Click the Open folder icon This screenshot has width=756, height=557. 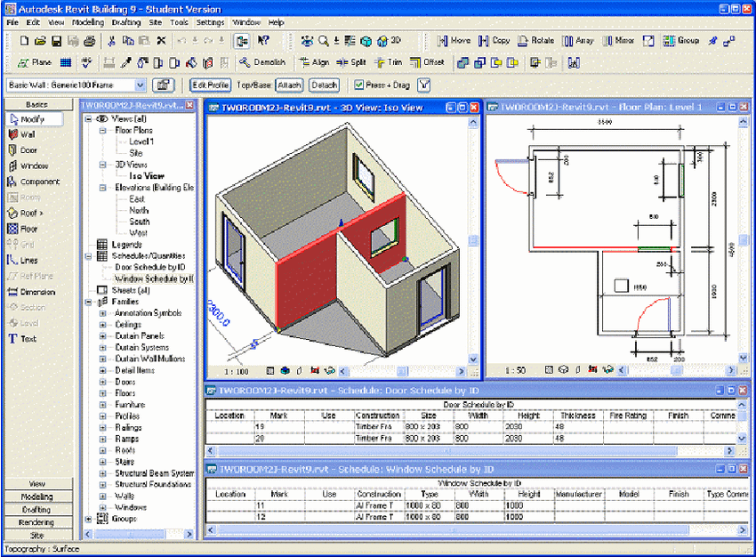tap(41, 41)
